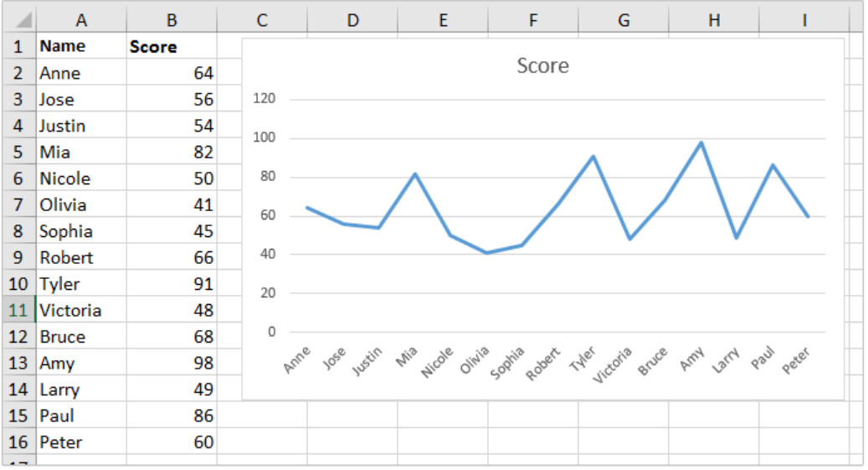
Task: Select column E header
Action: (x=443, y=20)
